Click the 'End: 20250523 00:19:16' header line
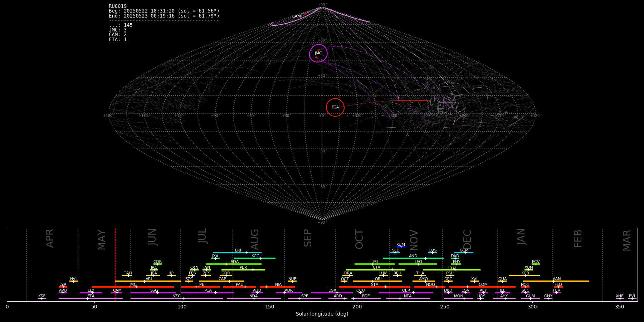 164,16
